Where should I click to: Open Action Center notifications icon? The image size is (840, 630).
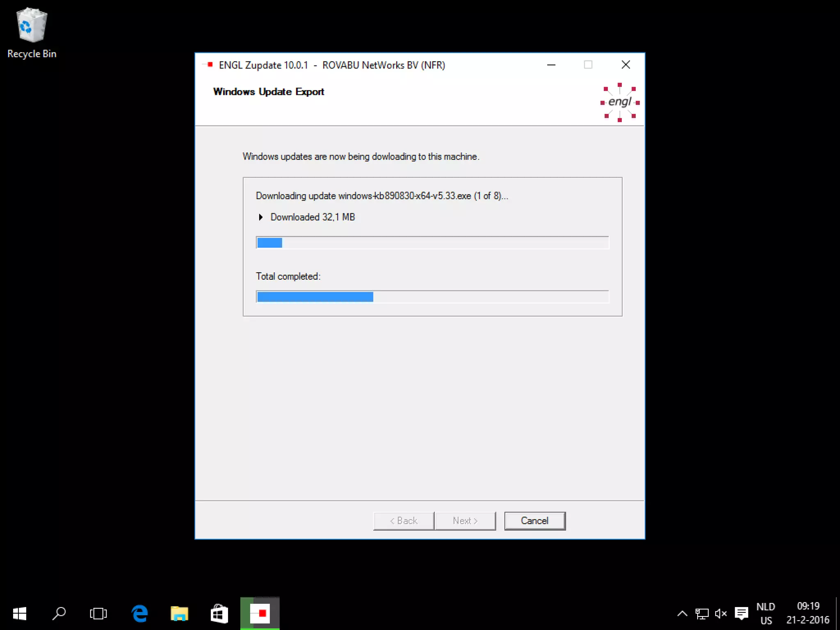[741, 614]
